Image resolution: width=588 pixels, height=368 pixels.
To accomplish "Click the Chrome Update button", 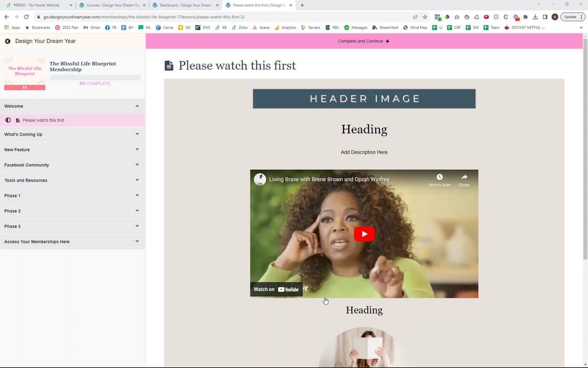I will point(573,17).
